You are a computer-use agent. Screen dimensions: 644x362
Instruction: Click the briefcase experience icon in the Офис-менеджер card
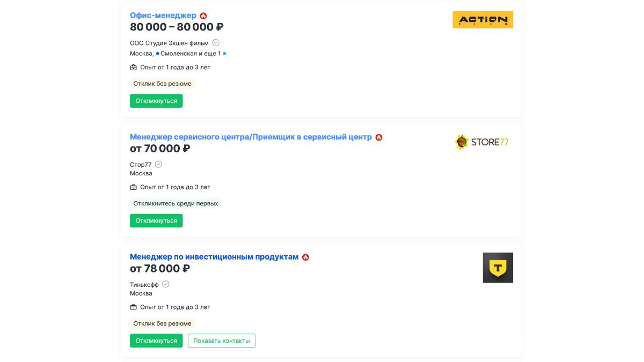click(134, 68)
